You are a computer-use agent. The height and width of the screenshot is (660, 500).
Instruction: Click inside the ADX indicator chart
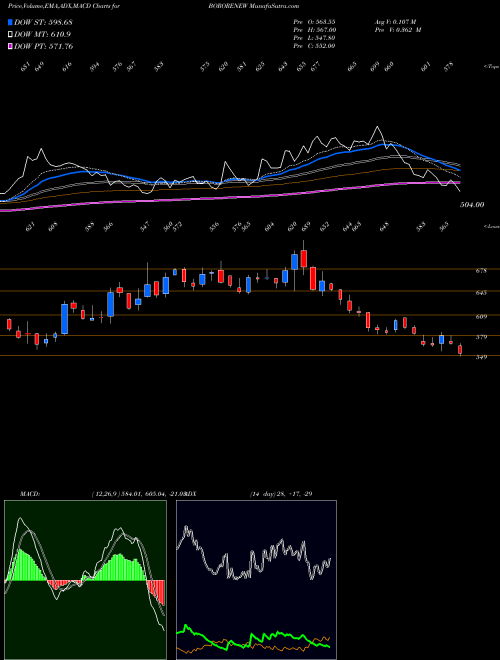(x=256, y=580)
